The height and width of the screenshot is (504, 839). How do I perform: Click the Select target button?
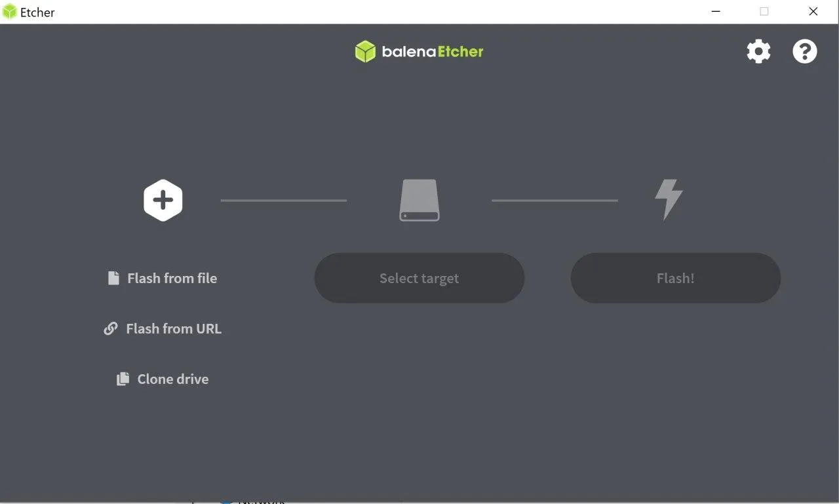(419, 278)
